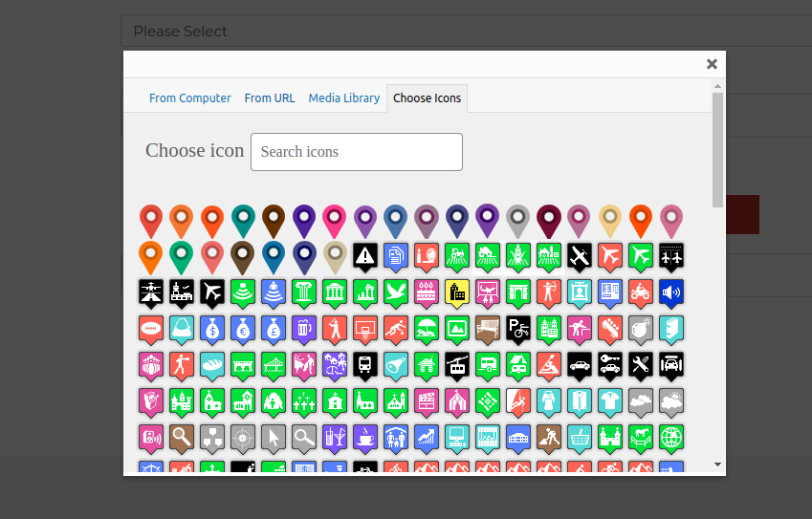Choose the cyan t-shirt clothing marker

[x=609, y=401]
